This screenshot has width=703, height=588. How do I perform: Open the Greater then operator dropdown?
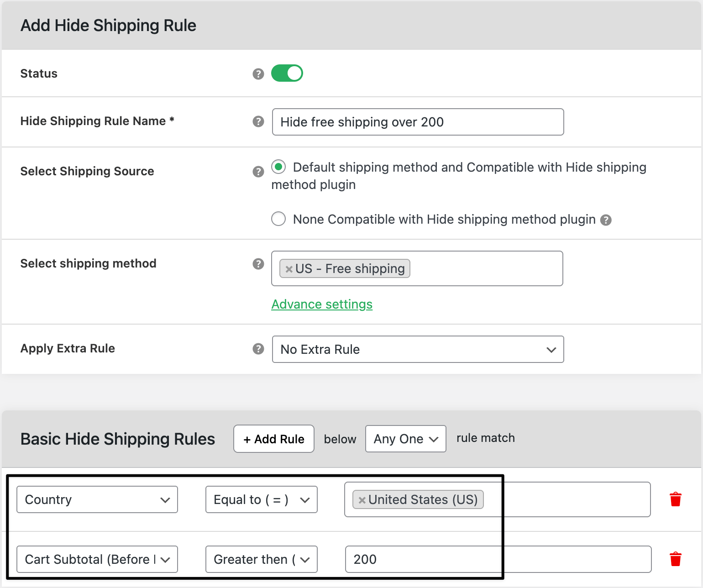click(261, 559)
